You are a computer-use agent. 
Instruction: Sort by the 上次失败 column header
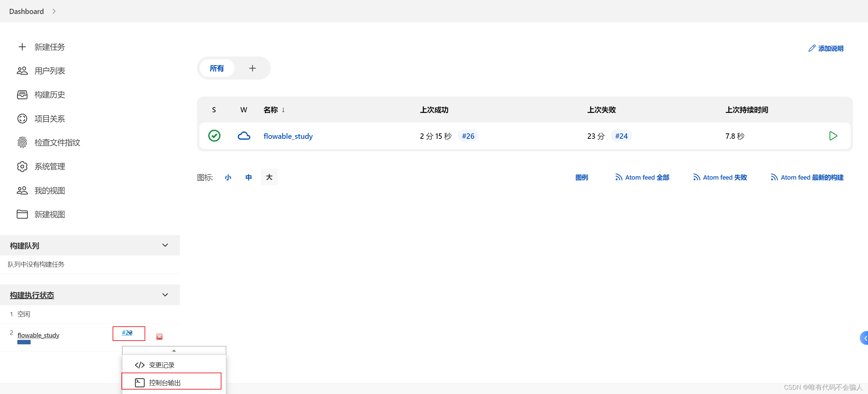(602, 110)
